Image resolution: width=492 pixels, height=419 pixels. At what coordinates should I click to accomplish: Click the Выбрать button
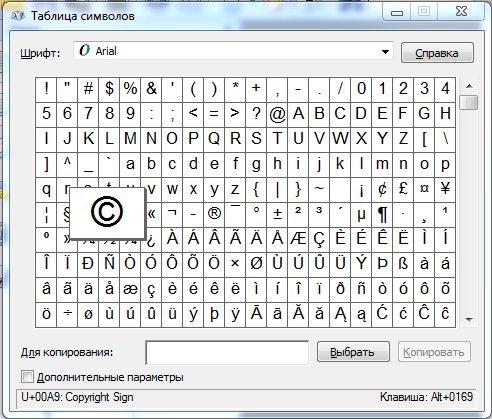[x=353, y=352]
